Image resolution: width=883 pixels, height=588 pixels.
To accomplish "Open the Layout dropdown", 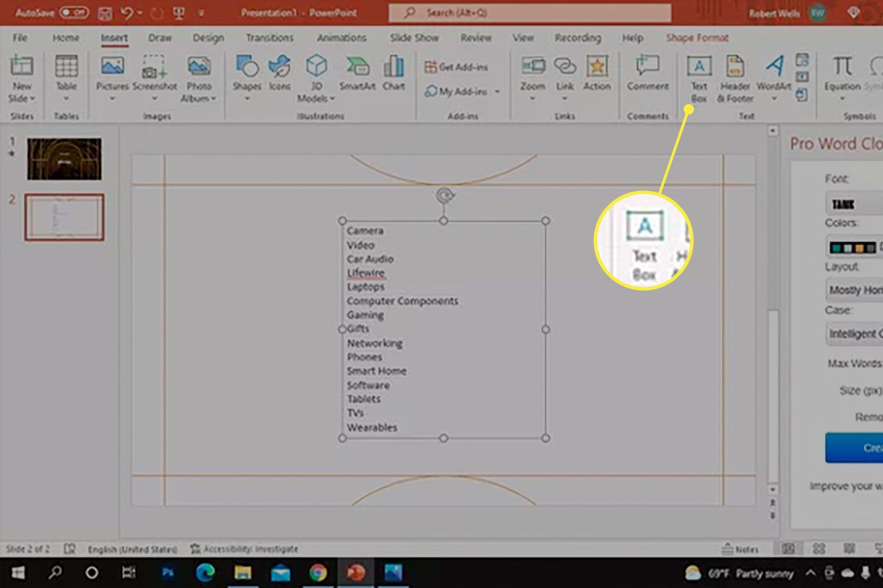I will [x=854, y=290].
